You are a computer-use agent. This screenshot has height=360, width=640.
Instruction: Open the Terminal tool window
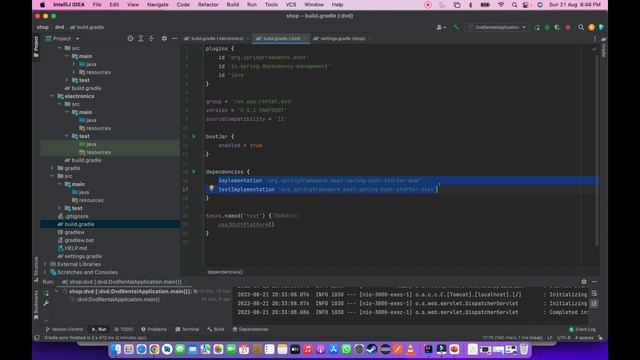click(187, 329)
